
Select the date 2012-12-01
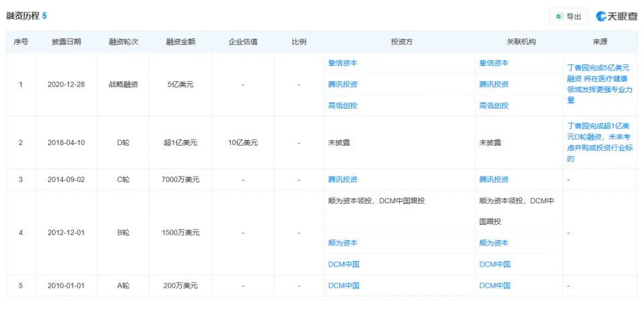tap(66, 233)
